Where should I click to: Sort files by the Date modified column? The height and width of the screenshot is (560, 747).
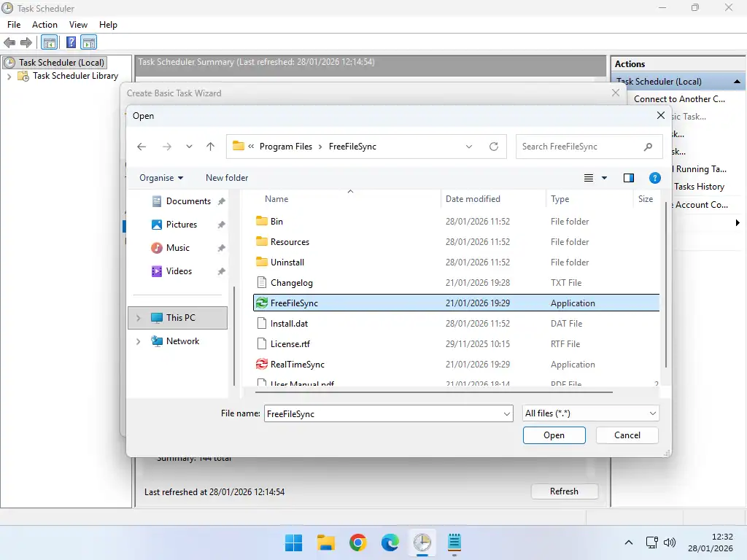tap(473, 198)
